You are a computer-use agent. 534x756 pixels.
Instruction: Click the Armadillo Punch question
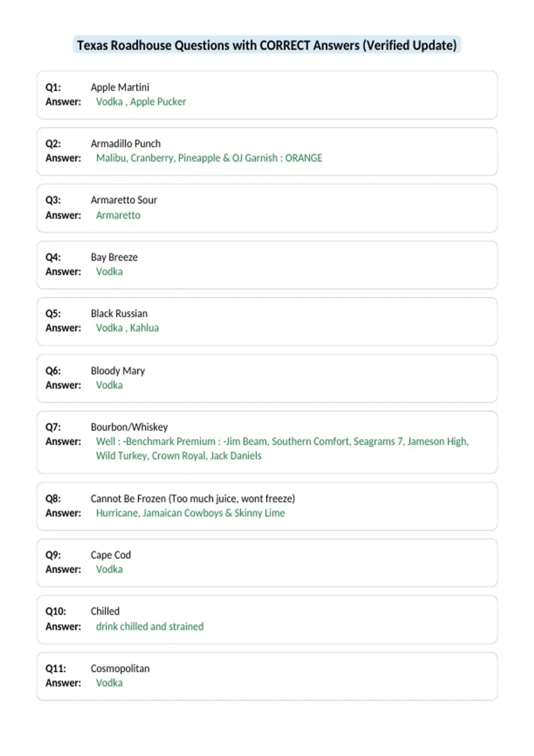tap(125, 144)
